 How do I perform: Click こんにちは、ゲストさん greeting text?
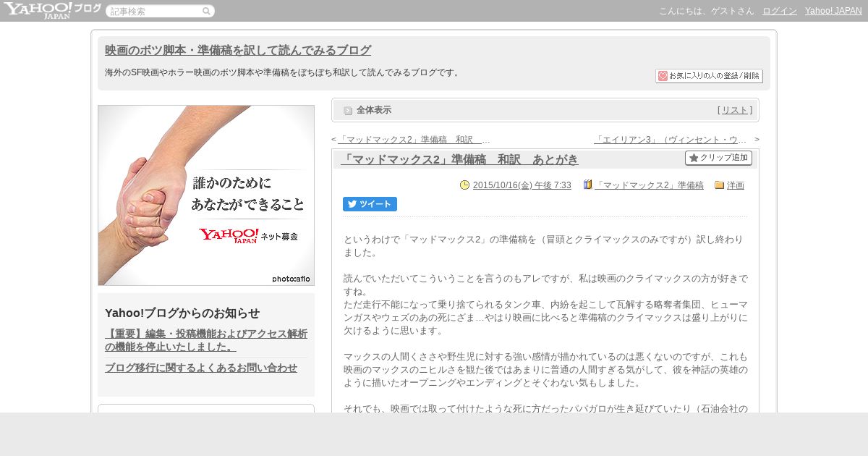pos(706,11)
